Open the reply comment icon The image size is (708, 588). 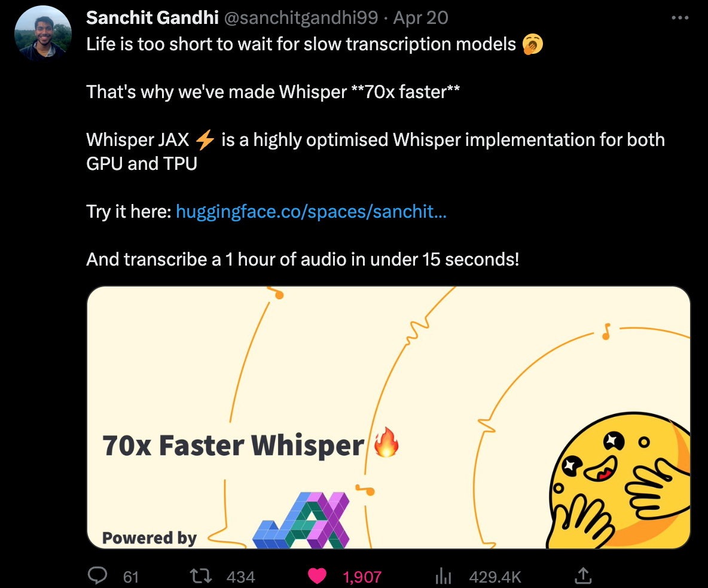(x=97, y=576)
